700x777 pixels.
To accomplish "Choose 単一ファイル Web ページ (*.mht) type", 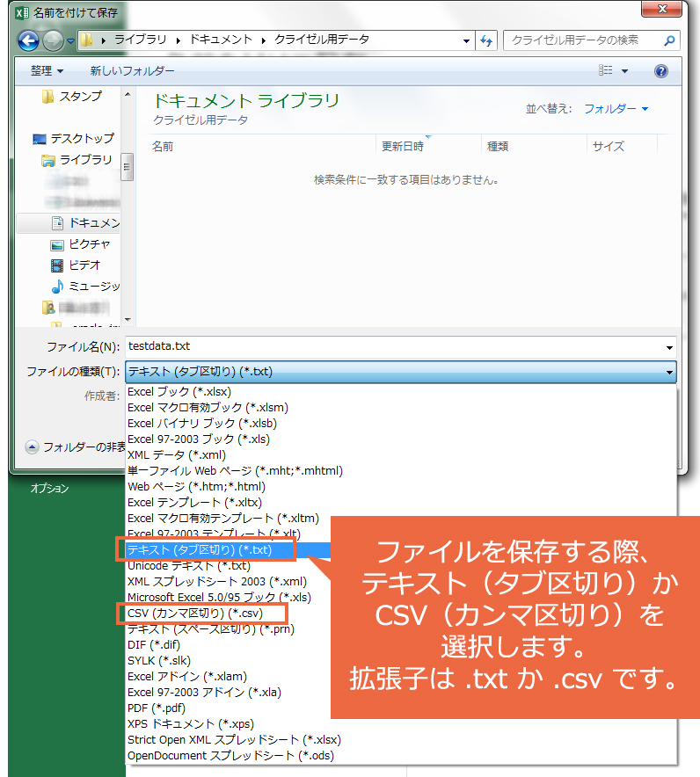I will pyautogui.click(x=401, y=471).
